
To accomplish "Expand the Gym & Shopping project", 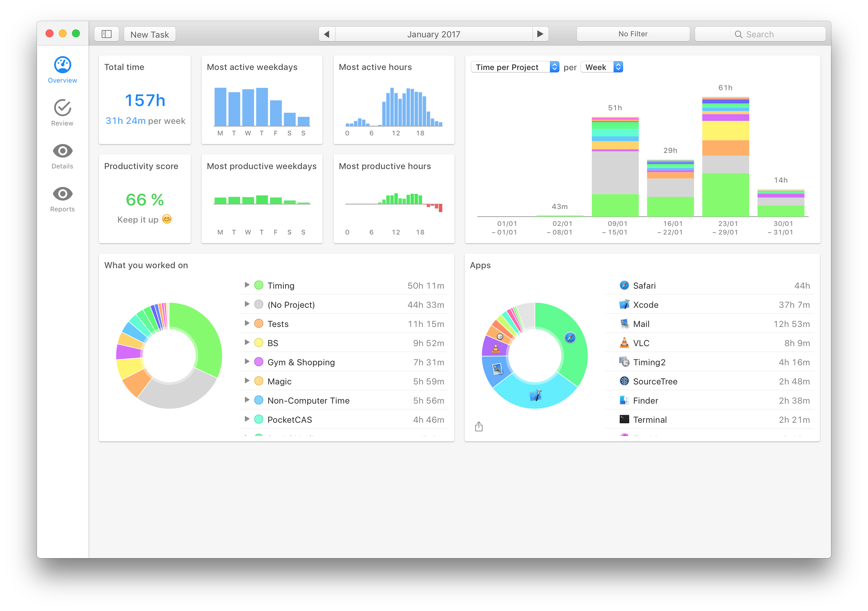I will (x=247, y=362).
